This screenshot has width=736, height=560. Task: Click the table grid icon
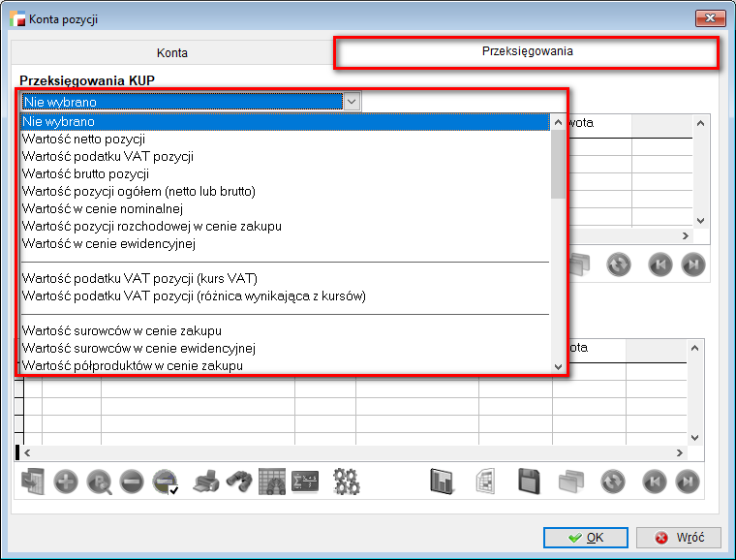[x=272, y=482]
